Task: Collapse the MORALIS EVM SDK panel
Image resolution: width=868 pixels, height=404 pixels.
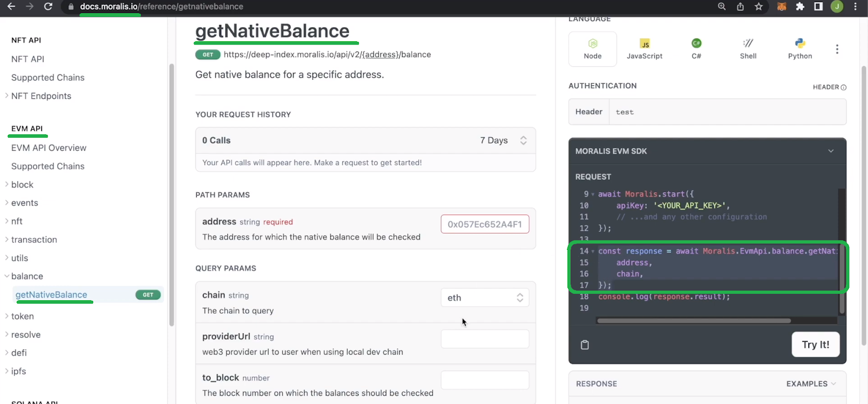Action: coord(831,151)
